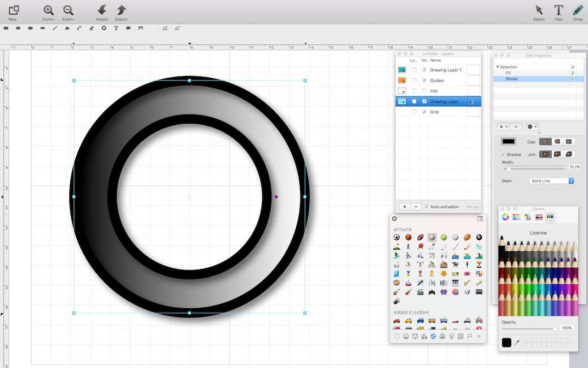Click the Zoom+ magnifier icon
588x368 pixels.
(48, 10)
